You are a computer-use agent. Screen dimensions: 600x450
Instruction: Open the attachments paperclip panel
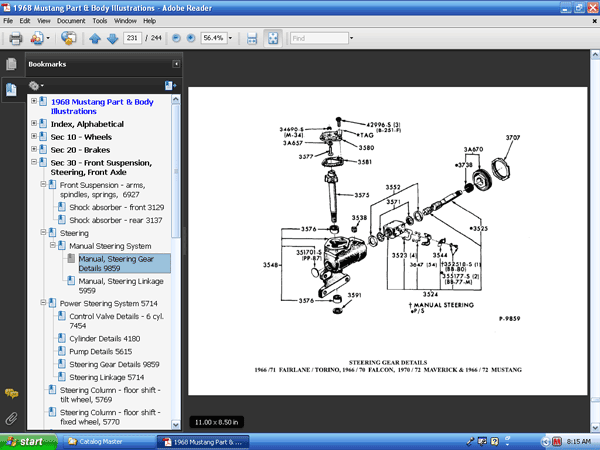click(x=11, y=417)
